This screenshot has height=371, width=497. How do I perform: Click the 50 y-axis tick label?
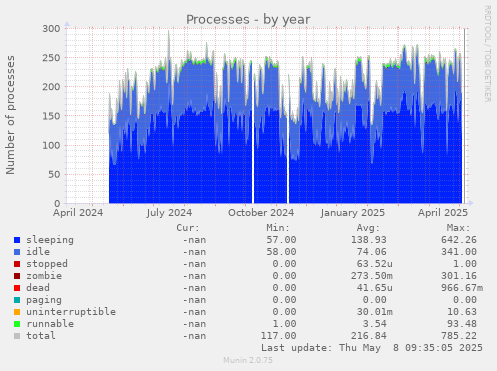click(x=54, y=174)
